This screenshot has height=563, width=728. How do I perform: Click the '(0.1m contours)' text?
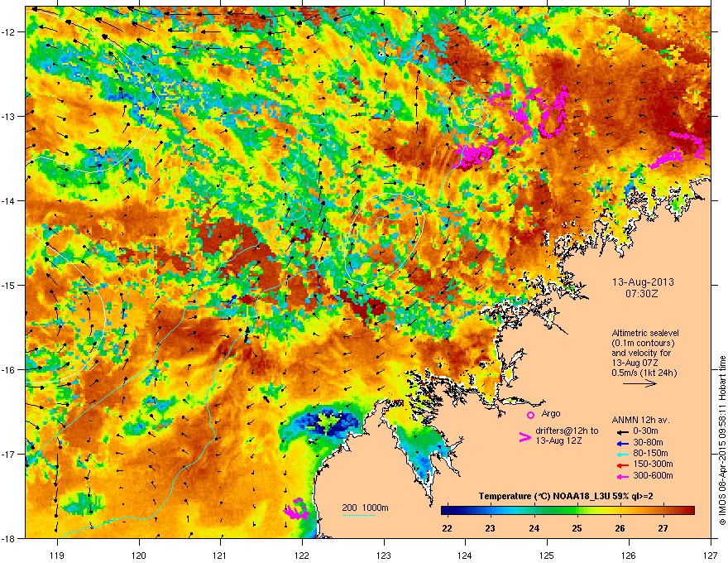point(643,343)
